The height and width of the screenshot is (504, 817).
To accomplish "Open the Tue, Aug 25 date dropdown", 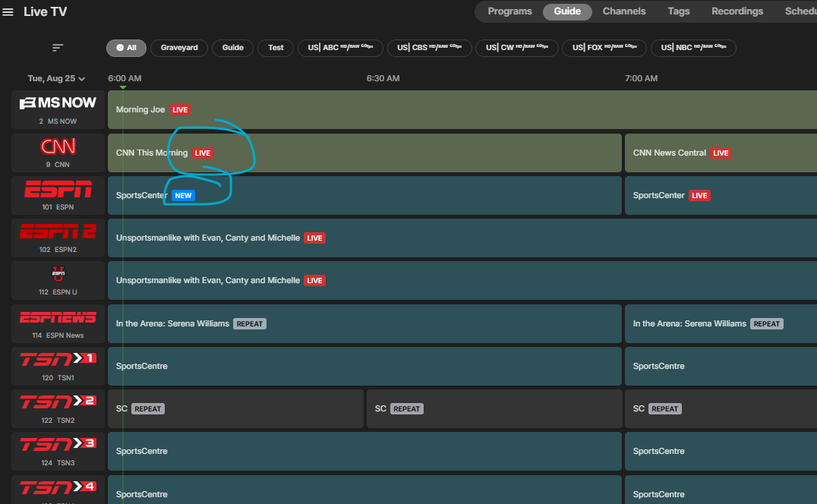I will click(56, 79).
